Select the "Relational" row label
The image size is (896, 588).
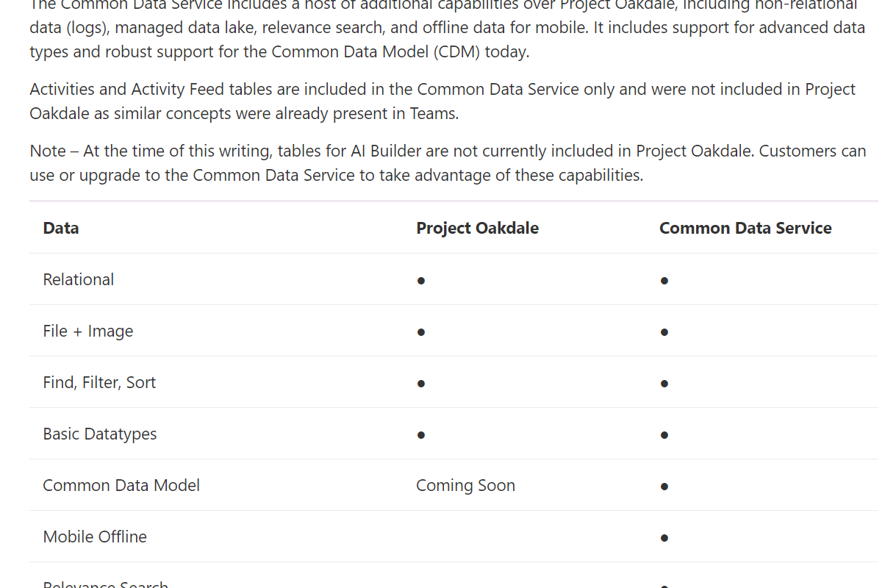click(79, 279)
